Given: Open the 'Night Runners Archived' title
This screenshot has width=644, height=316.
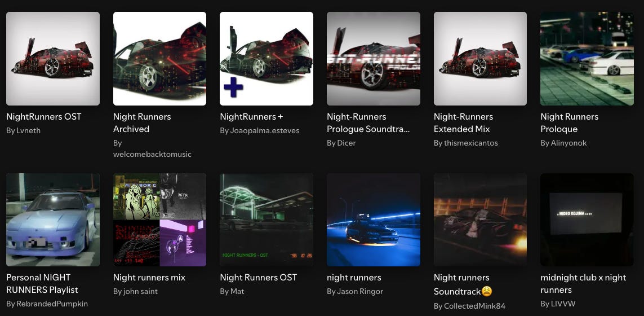Looking at the screenshot, I should (142, 122).
